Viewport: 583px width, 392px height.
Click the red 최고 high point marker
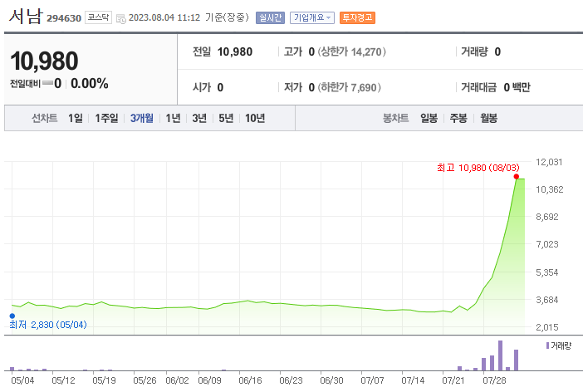516,176
